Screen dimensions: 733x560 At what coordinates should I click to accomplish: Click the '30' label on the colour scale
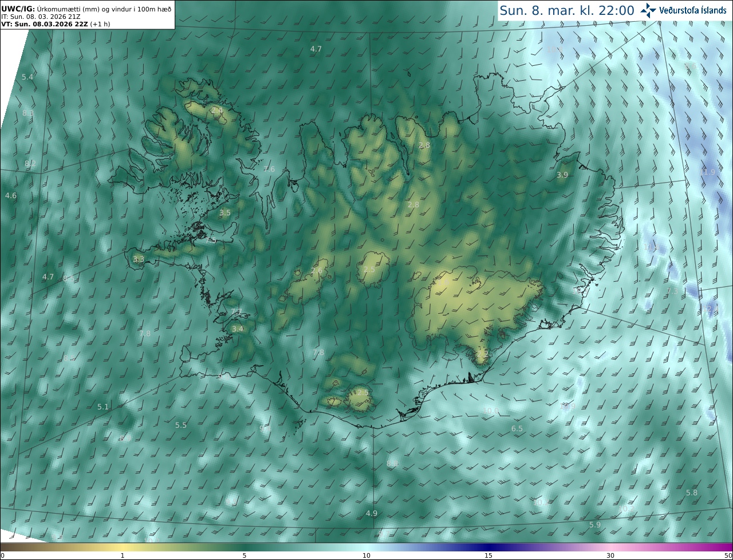(610, 556)
